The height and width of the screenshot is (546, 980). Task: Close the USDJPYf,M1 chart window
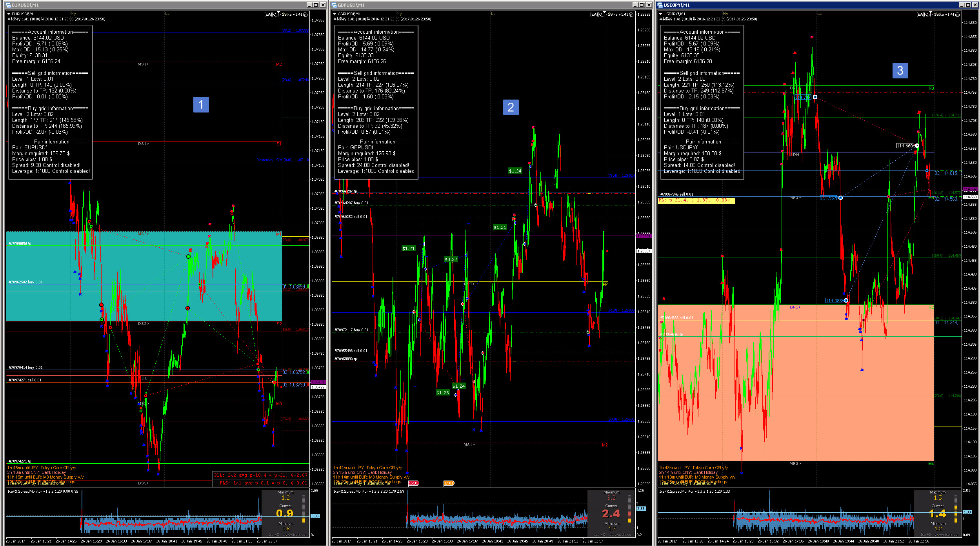click(x=975, y=5)
